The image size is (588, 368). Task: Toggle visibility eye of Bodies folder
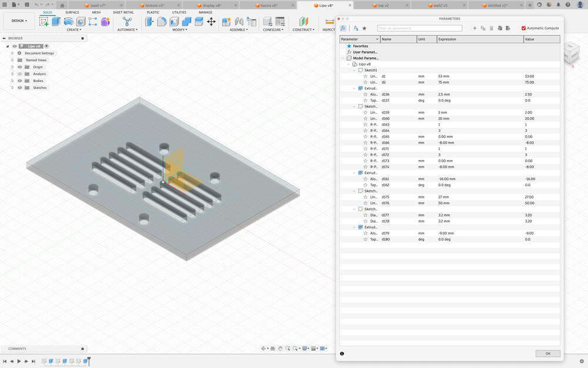pyautogui.click(x=19, y=81)
